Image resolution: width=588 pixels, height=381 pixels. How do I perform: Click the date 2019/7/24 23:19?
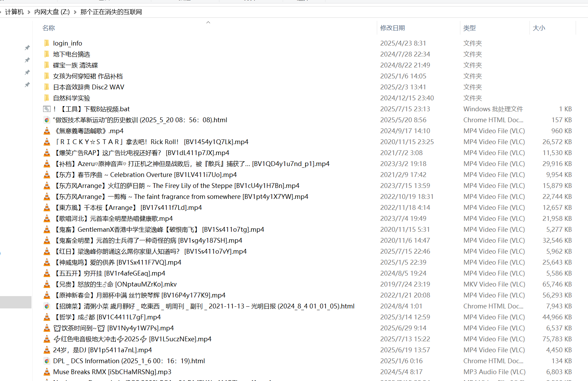(x=405, y=284)
